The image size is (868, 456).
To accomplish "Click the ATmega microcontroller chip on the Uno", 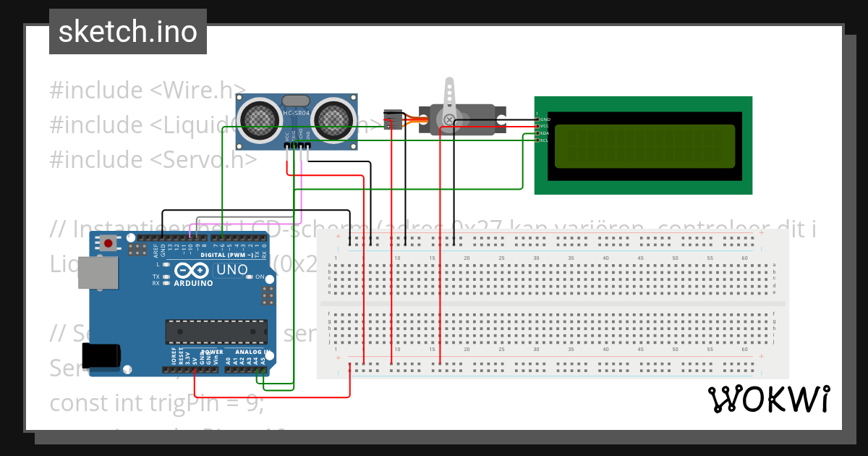I will click(x=217, y=331).
